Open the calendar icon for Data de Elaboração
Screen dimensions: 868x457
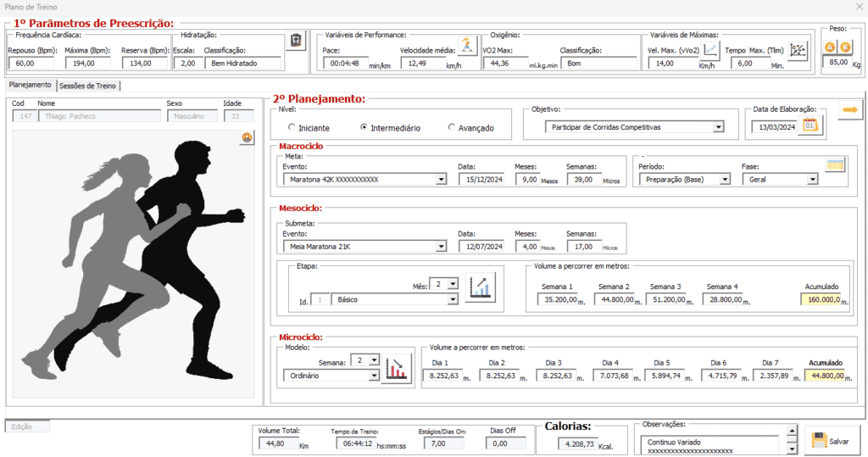point(810,125)
